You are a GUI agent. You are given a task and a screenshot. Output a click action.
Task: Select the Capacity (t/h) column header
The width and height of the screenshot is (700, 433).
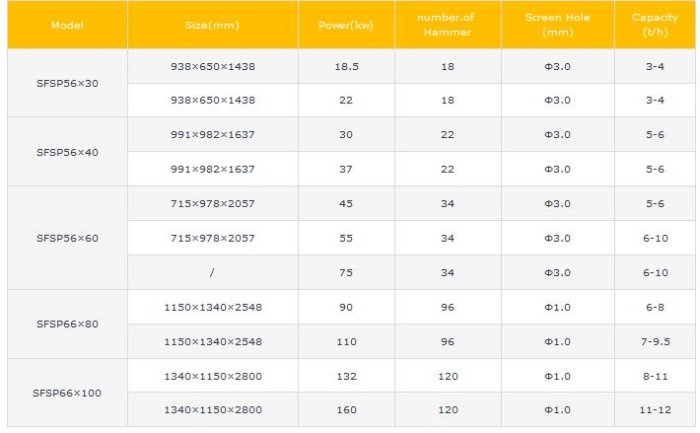click(x=655, y=25)
